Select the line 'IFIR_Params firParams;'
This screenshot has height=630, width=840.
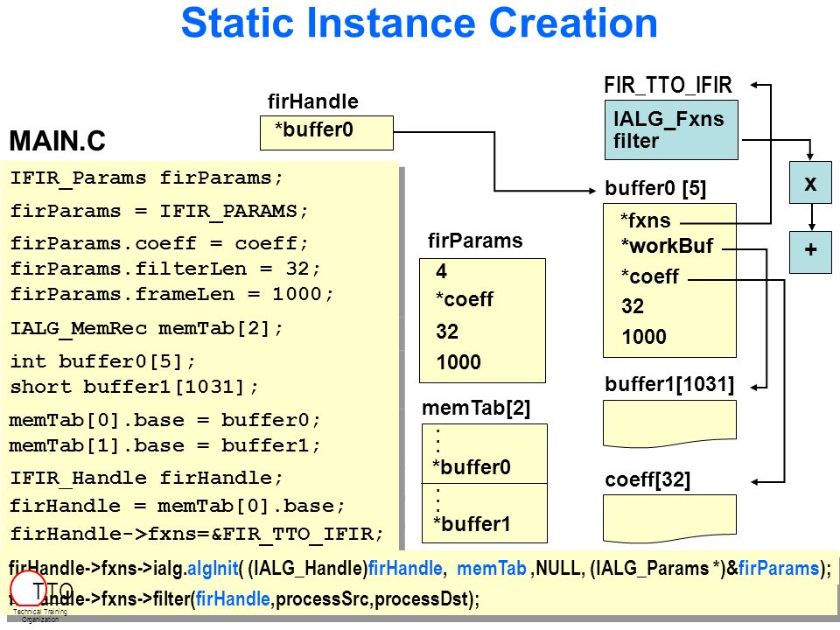pos(146,178)
